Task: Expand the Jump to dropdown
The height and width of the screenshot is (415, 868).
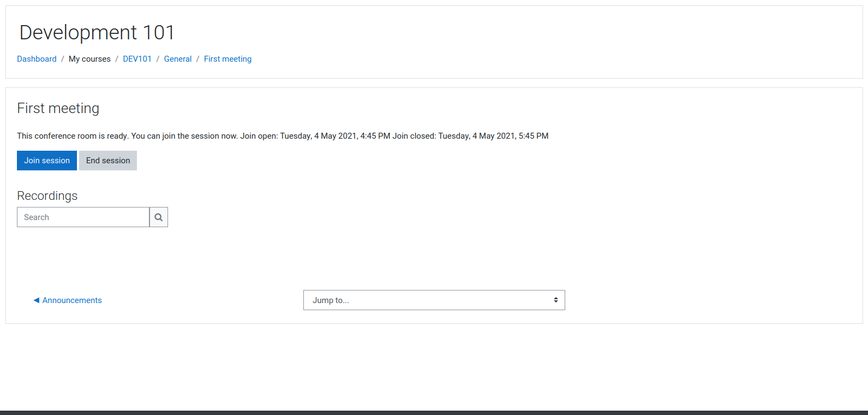Action: click(434, 300)
